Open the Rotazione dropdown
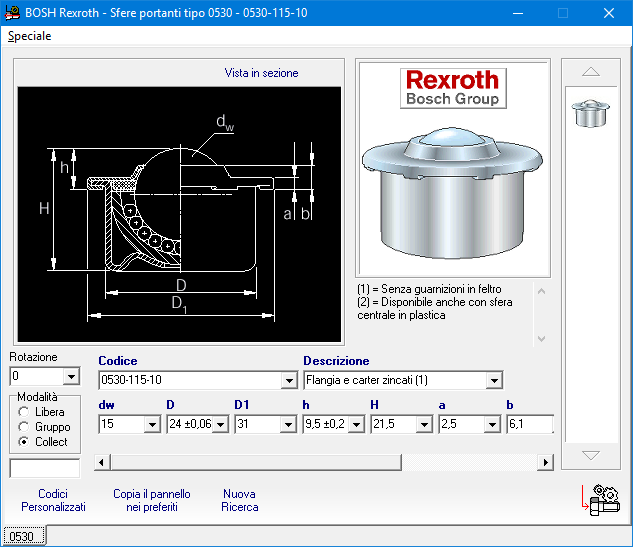Viewport: 633px width, 547px height. pyautogui.click(x=71, y=377)
